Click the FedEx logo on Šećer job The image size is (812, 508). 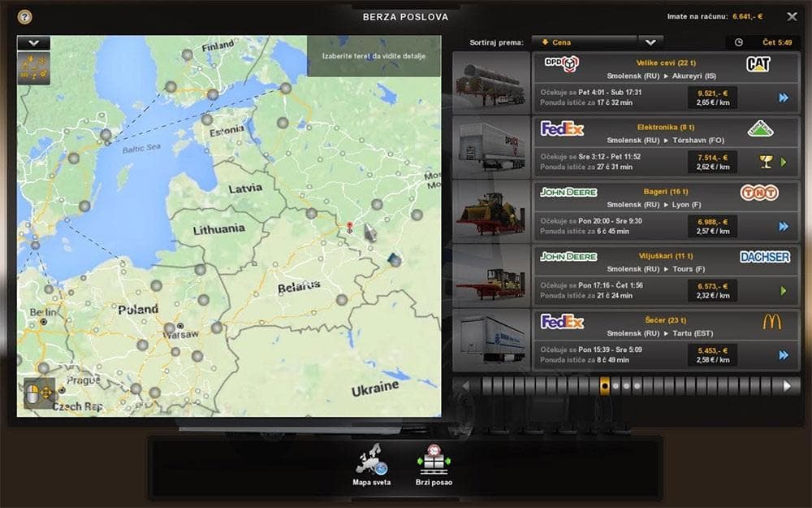coord(562,321)
